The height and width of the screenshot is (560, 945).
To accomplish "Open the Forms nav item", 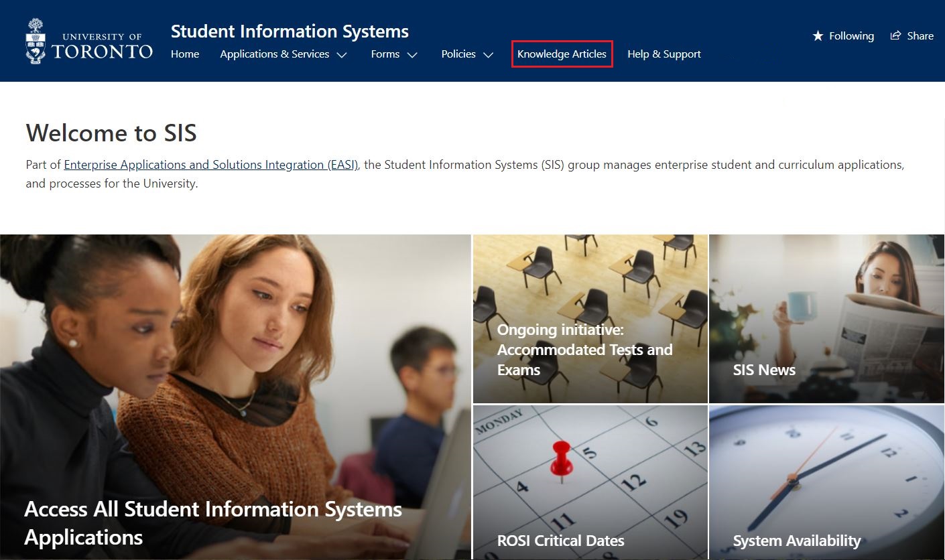I will (x=385, y=54).
